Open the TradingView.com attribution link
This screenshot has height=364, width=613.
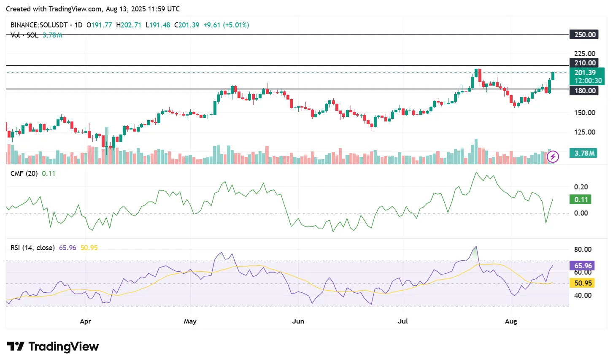74,9
